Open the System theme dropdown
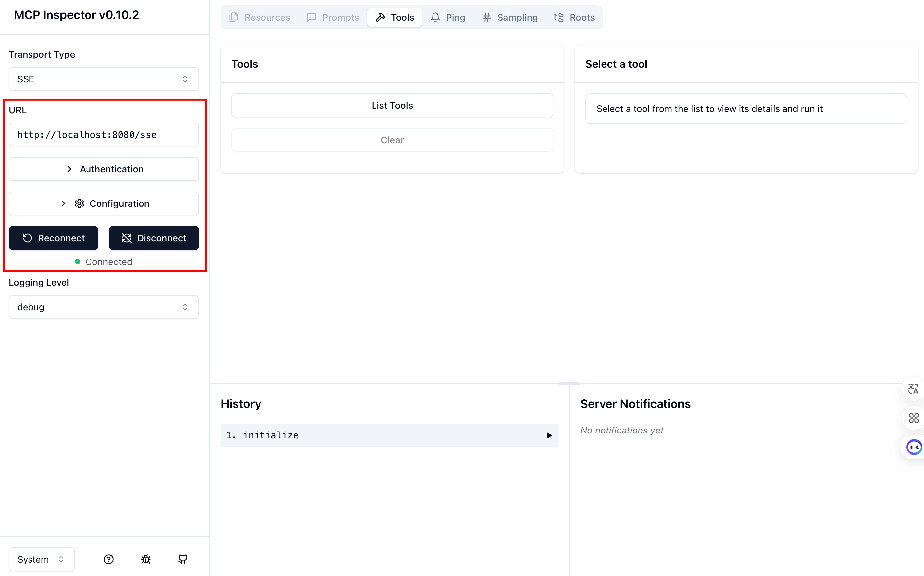The image size is (924, 576). (x=41, y=559)
